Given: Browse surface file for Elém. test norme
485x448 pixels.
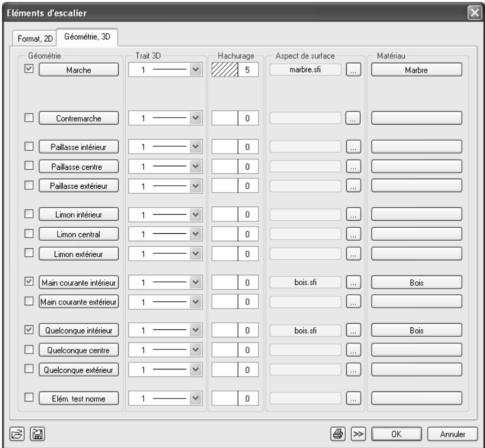Looking at the screenshot, I should pos(353,398).
